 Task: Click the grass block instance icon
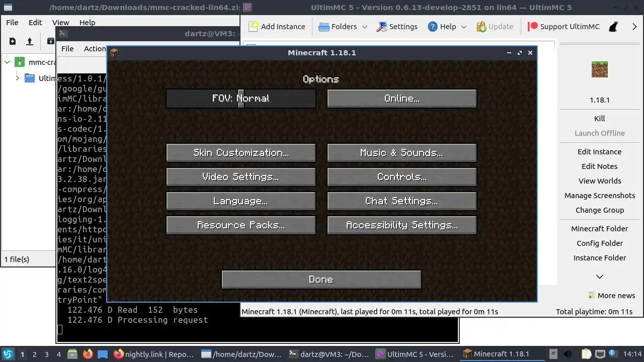pos(600,69)
